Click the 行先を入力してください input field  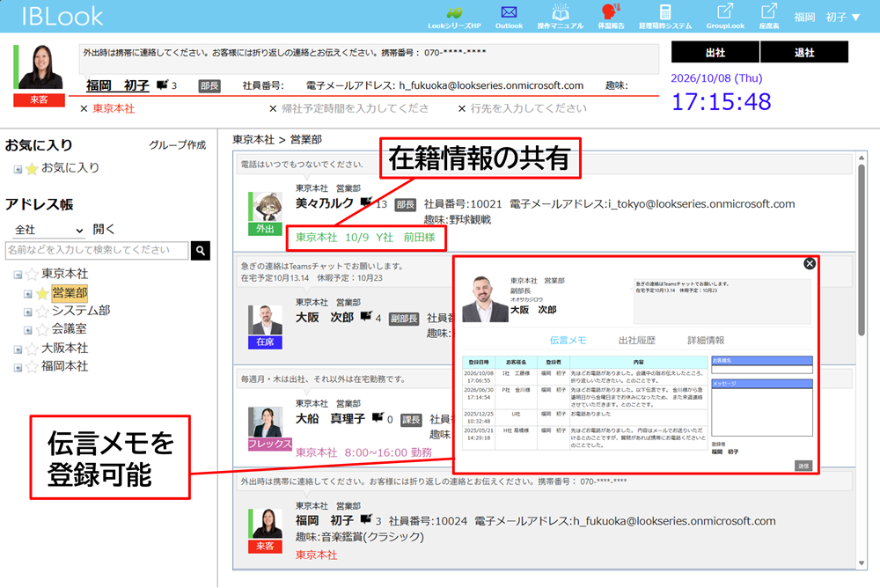(x=529, y=108)
